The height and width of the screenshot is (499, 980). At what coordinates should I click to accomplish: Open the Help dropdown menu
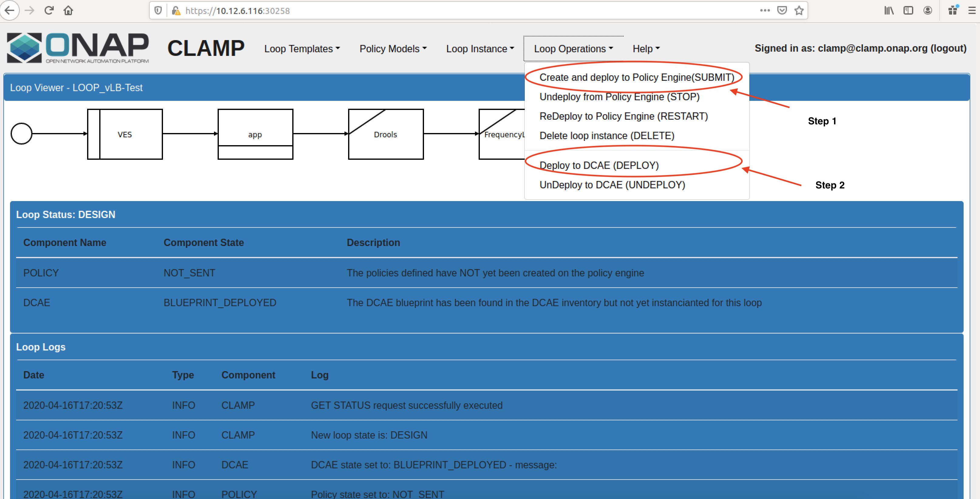coord(646,49)
